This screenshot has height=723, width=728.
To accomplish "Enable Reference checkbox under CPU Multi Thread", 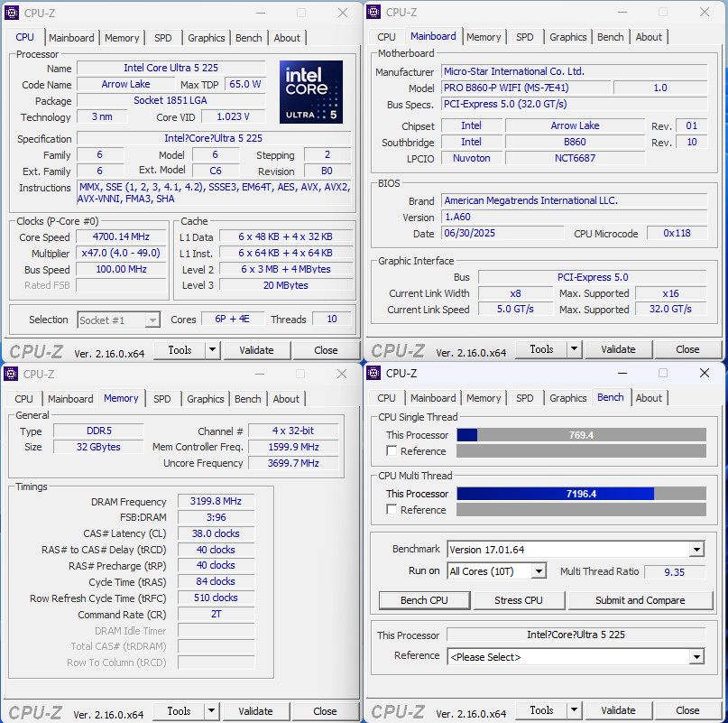I will [x=392, y=510].
